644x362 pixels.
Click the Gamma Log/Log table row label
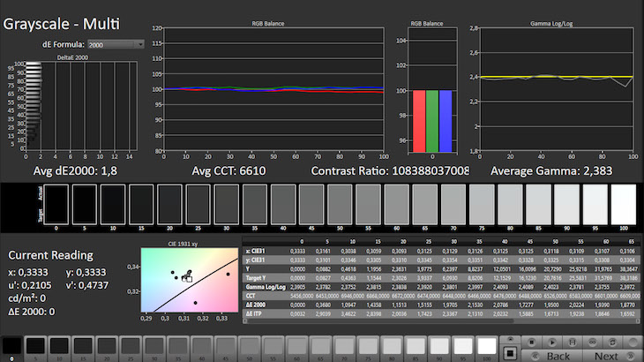point(266,287)
